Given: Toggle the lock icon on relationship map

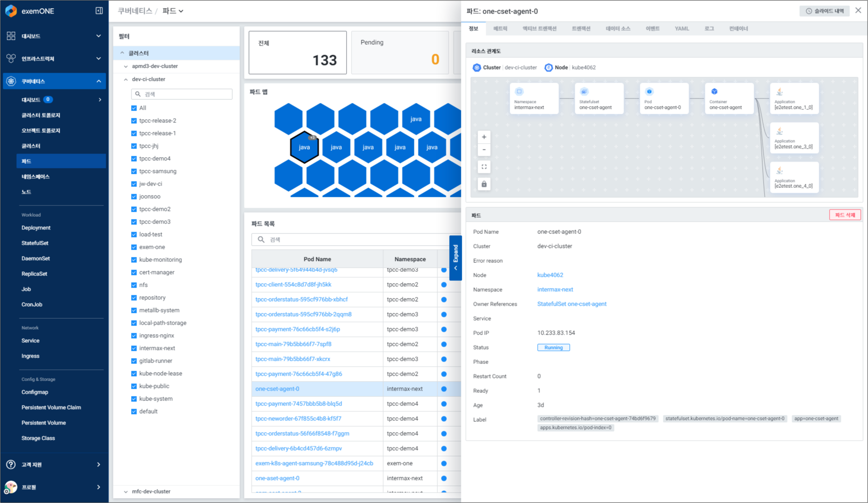Looking at the screenshot, I should coord(484,184).
